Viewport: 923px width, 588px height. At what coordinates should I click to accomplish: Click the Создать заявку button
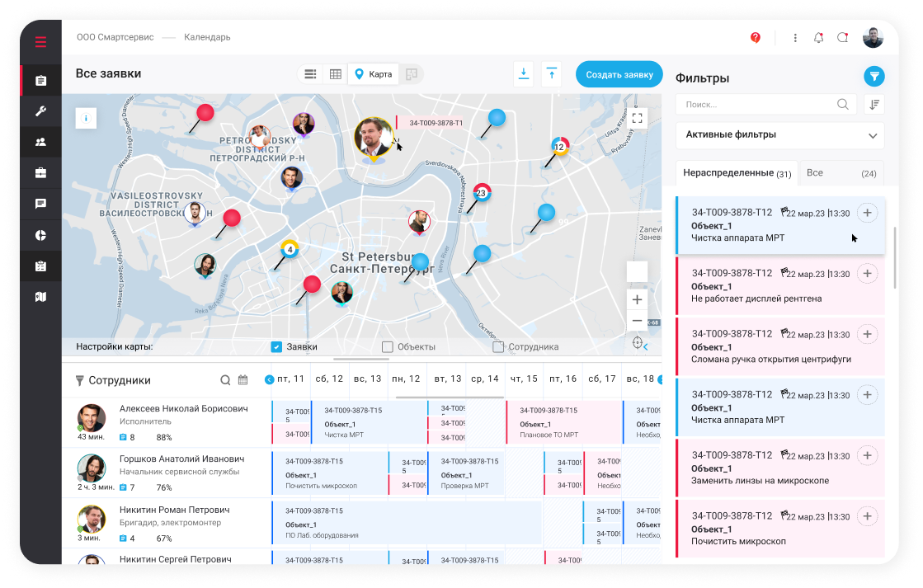[619, 74]
